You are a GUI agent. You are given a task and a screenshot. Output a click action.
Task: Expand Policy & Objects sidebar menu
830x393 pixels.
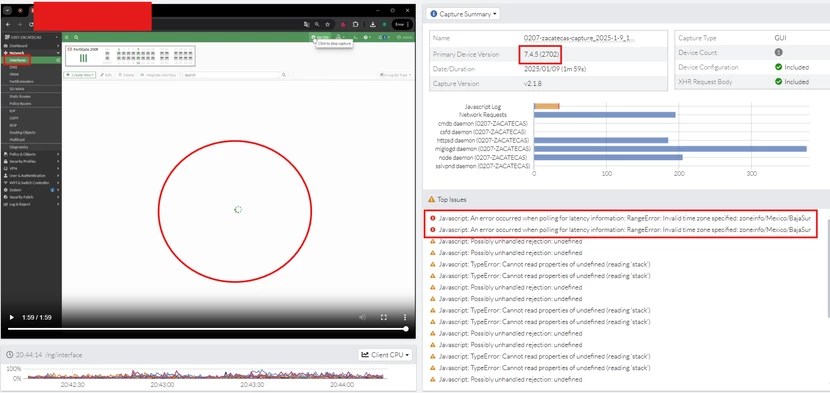pos(31,154)
